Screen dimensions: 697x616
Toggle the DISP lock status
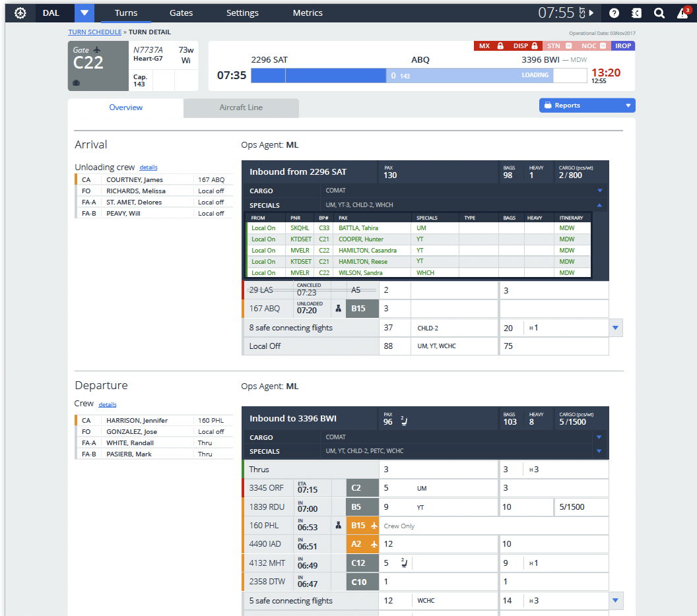[x=525, y=46]
